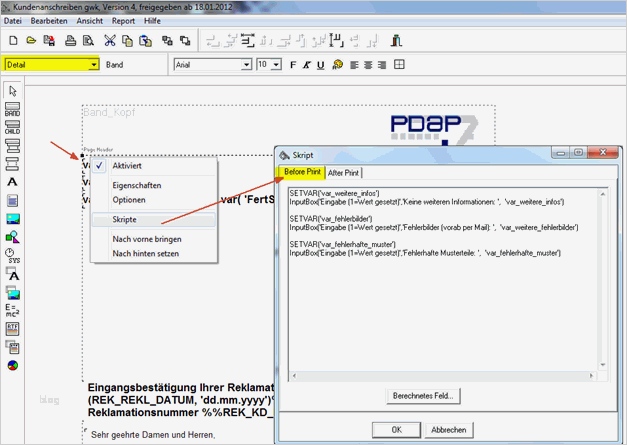Image resolution: width=627 pixels, height=445 pixels.
Task: Click the bring to front toolbar icon
Action: [167, 40]
